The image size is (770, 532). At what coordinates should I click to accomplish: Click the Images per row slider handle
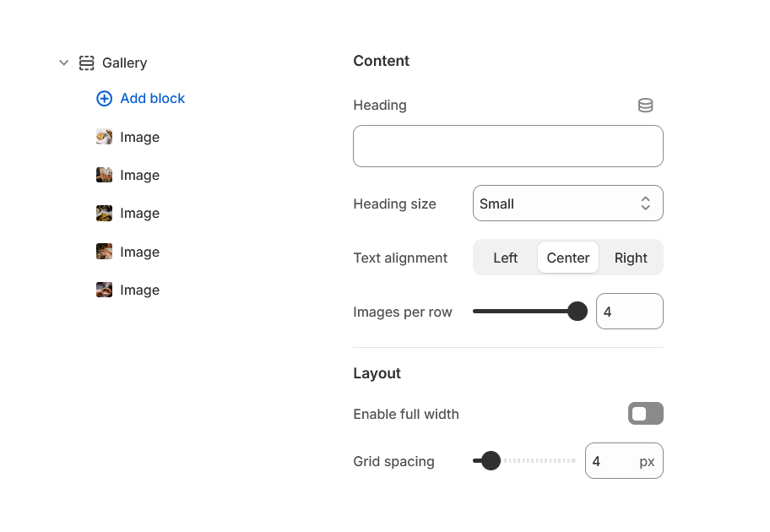[x=577, y=311]
